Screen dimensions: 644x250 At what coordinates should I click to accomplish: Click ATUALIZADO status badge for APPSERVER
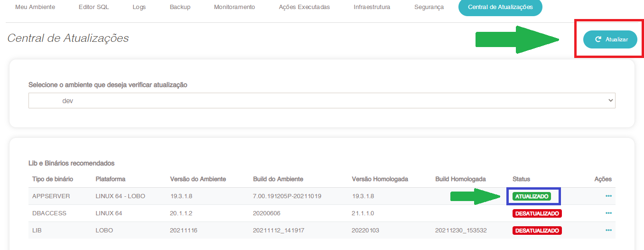pos(532,196)
